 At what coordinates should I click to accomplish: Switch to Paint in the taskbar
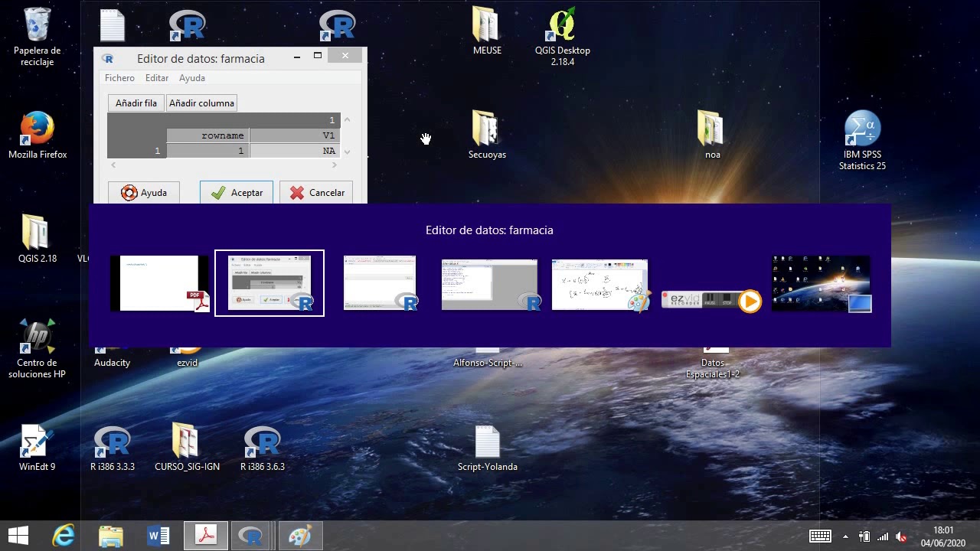point(299,536)
